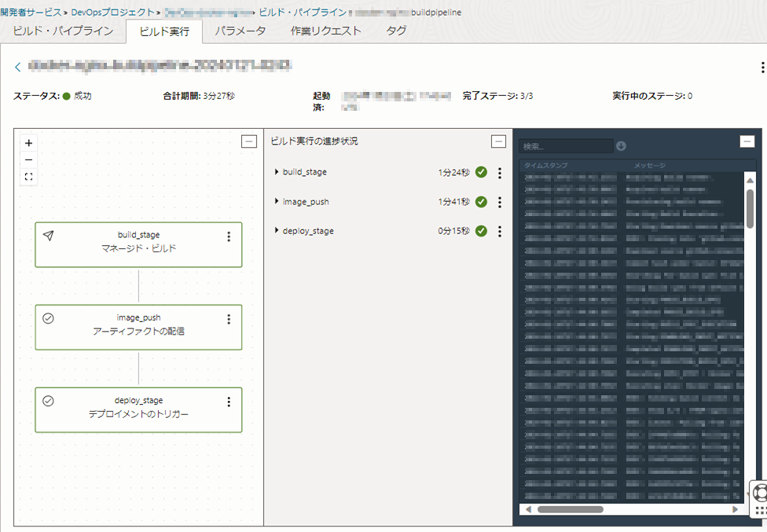Image resolution: width=767 pixels, height=532 pixels.
Task: Open the パラメータ tab
Action: (x=240, y=31)
